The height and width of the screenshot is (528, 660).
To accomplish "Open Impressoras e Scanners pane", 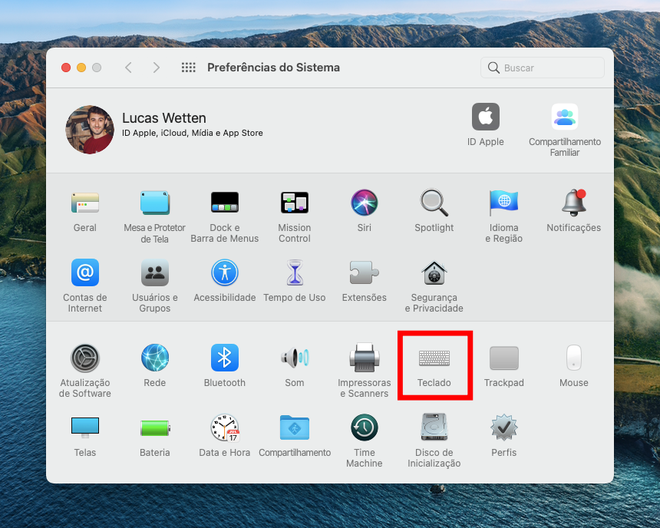I will 365,358.
